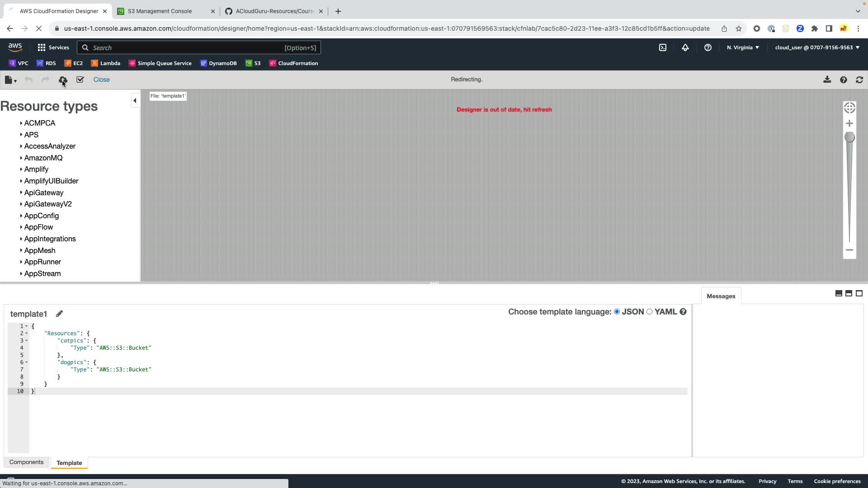Open the Messages tab
The image size is (868, 488).
[x=721, y=296]
